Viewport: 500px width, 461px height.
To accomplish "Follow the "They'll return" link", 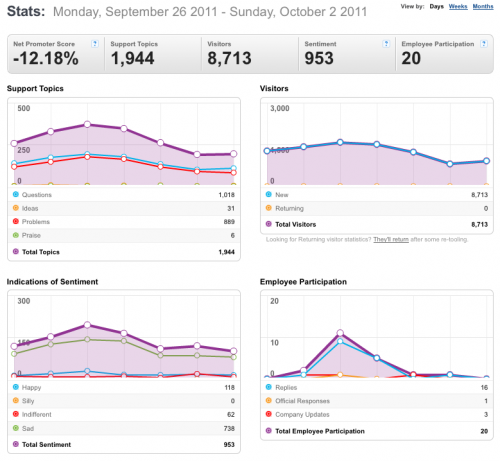I will 391,239.
